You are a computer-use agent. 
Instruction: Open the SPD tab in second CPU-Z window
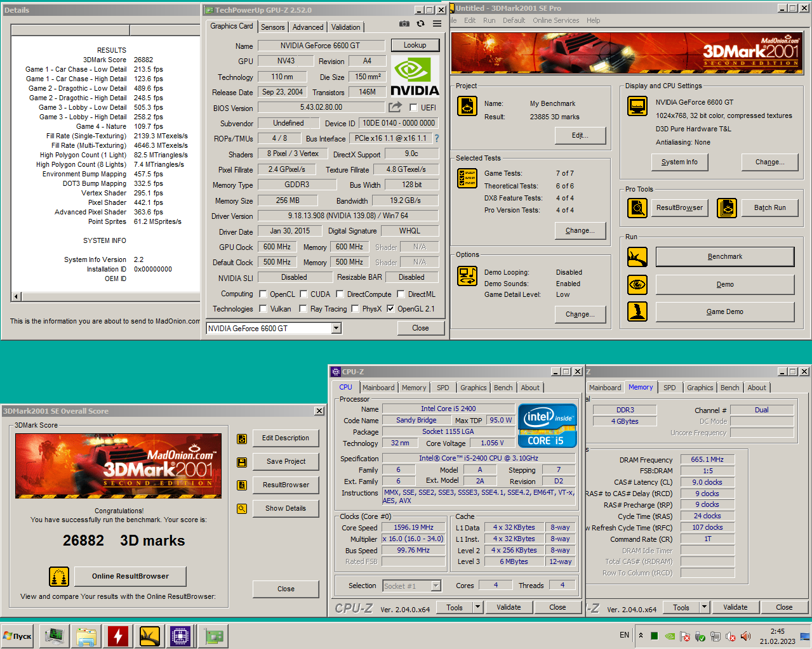coord(670,388)
